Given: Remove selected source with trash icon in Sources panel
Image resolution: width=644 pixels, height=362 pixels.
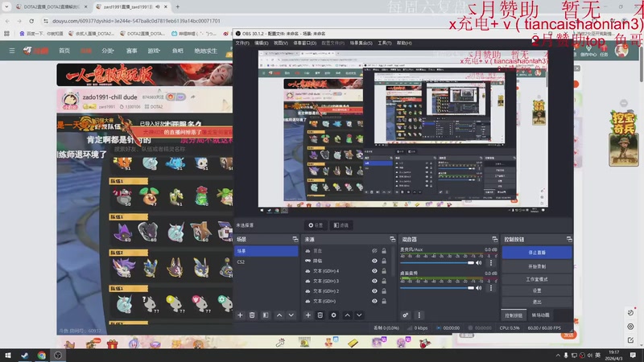Looking at the screenshot, I should (320, 315).
